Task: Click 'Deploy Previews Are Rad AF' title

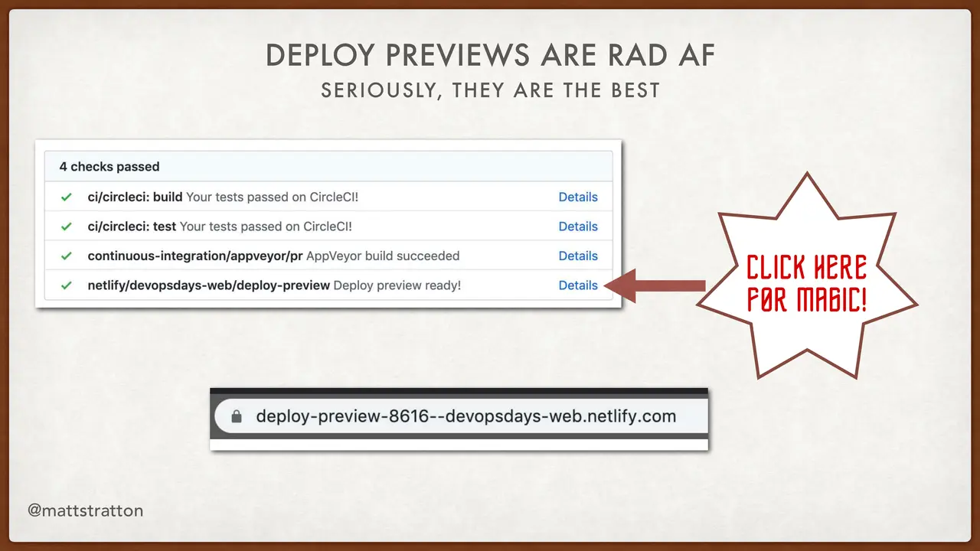Action: pyautogui.click(x=491, y=55)
